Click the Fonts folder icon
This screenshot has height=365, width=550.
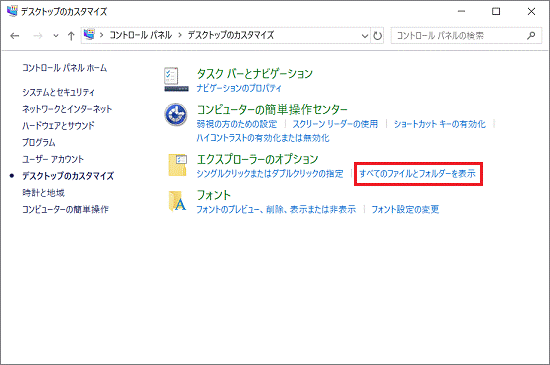(177, 201)
